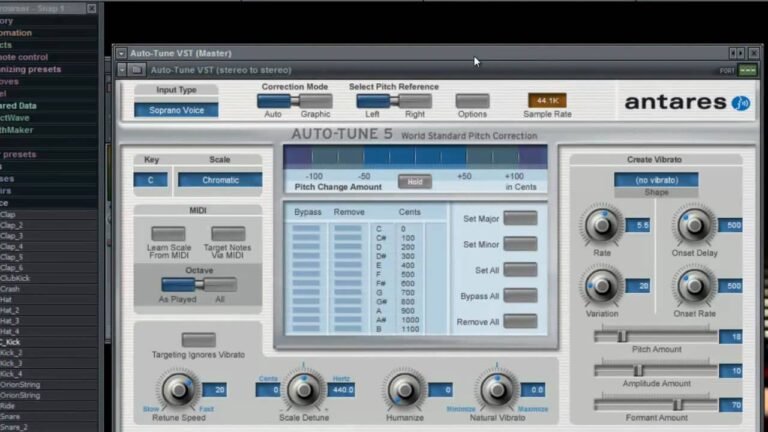Click the Scale Detune knob
The image size is (768, 432).
[x=304, y=390]
